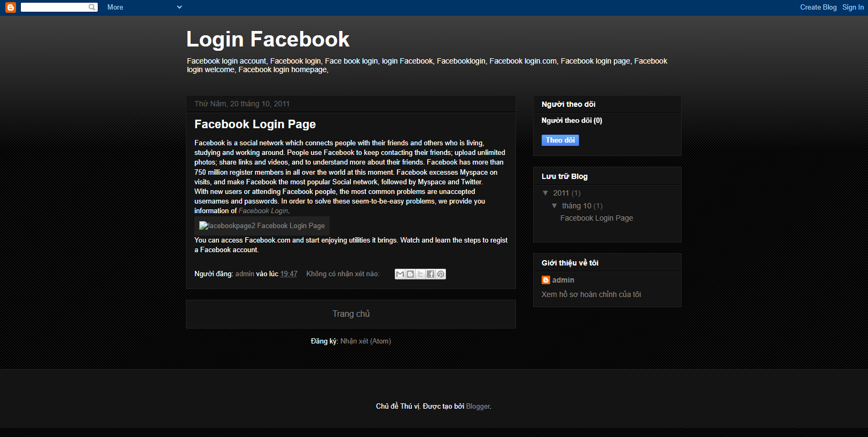Click the 19:47 post timestamp link
Screen dimensions: 868x437
[289, 274]
